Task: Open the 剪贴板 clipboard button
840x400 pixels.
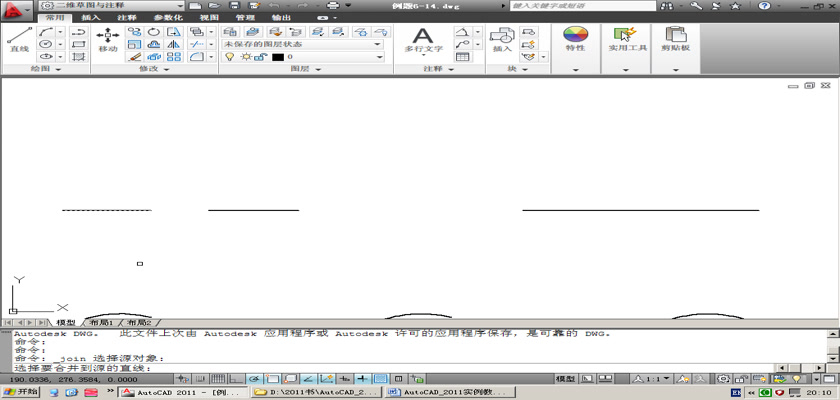Action: tap(675, 39)
